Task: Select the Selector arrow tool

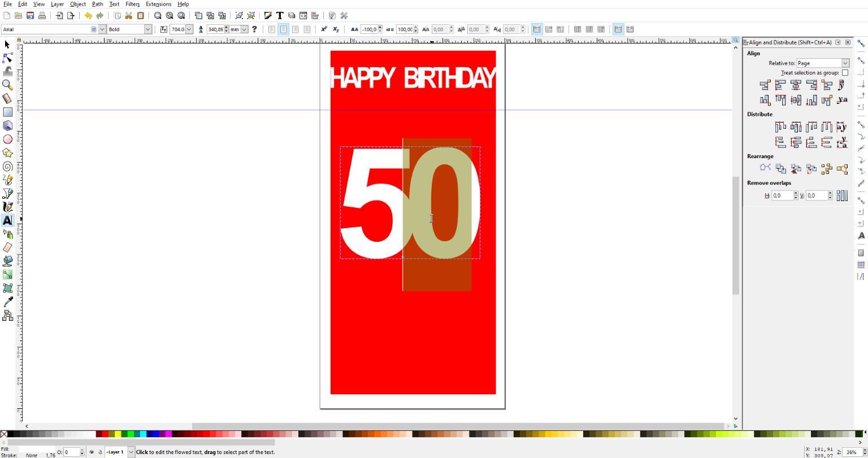Action: point(7,45)
